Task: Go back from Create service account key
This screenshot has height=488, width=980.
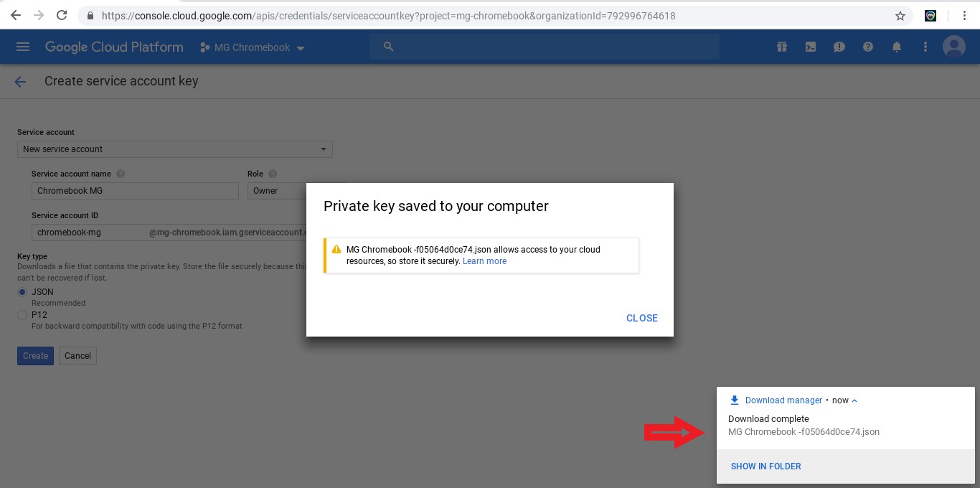Action: [x=20, y=82]
